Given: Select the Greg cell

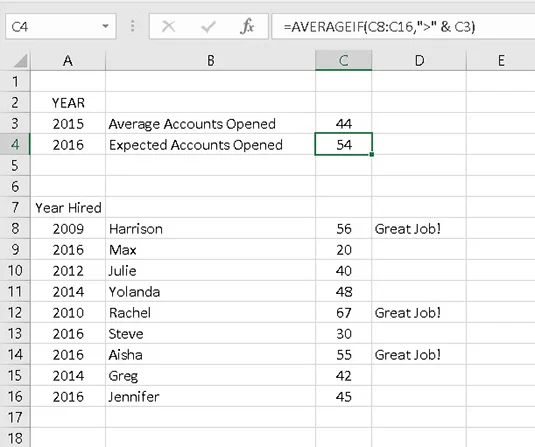Looking at the screenshot, I should tap(211, 375).
